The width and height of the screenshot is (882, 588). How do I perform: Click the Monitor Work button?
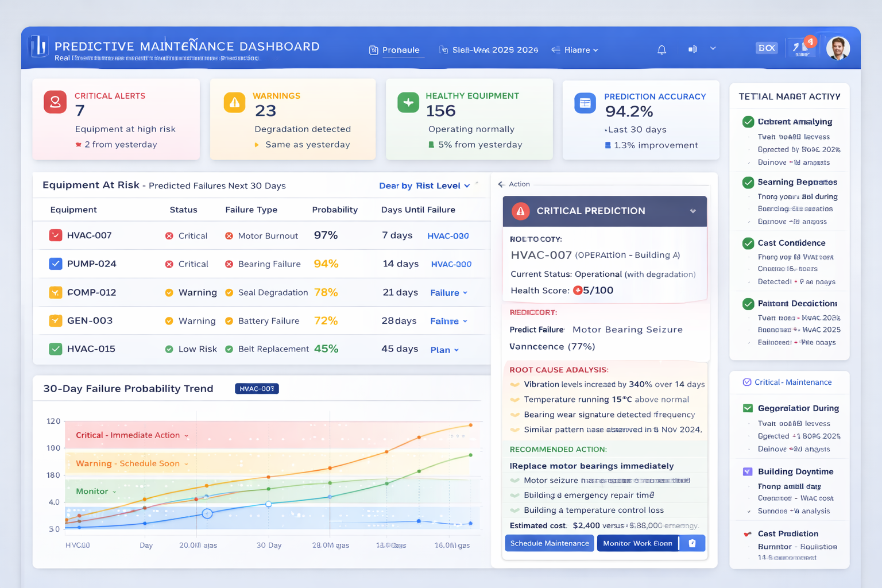click(x=637, y=543)
